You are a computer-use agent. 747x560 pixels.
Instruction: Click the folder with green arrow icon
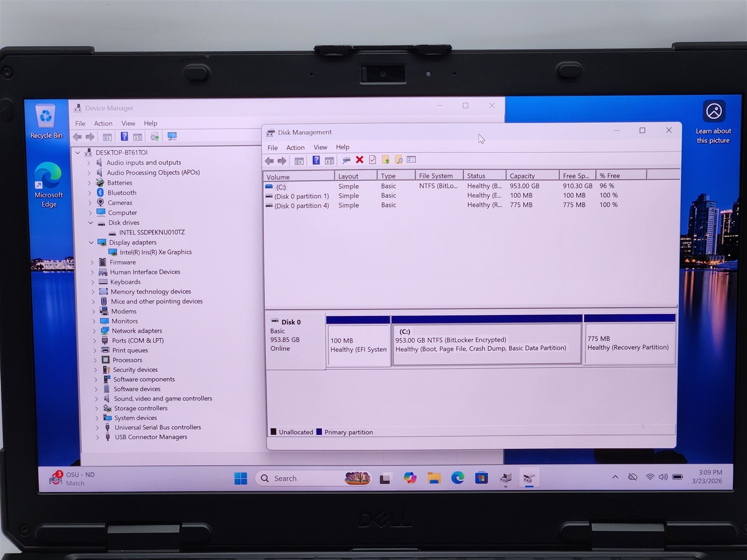(x=386, y=160)
